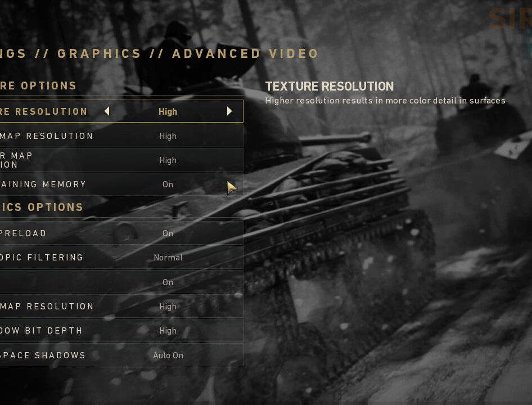The image size is (532, 405).
Task: Click the left arrow on Texture Resolution
Action: 107,111
